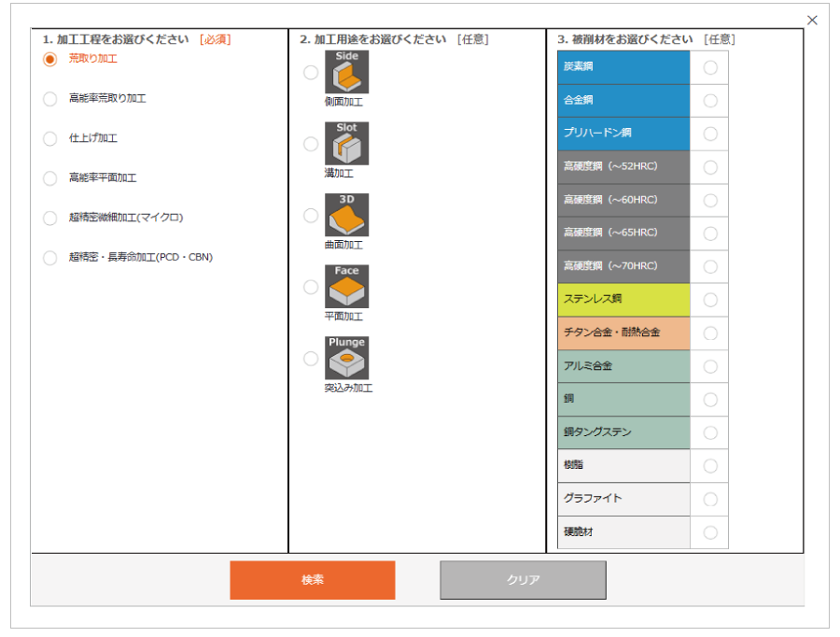
Task: Choose the グラファイト material radio button
Action: pyautogui.click(x=710, y=499)
